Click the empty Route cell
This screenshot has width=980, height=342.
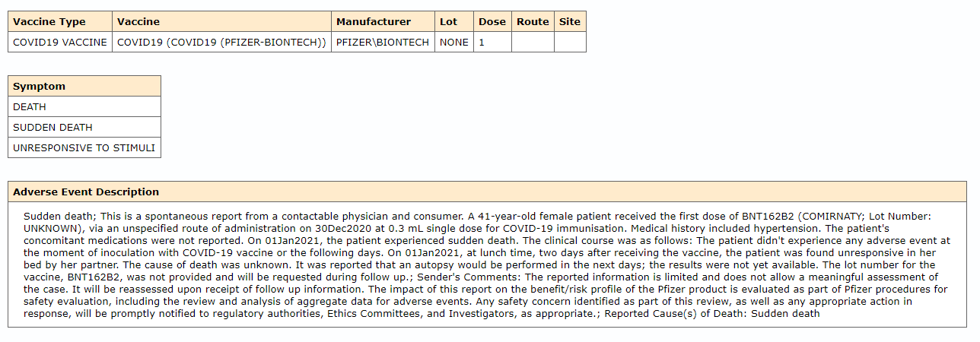pos(533,43)
